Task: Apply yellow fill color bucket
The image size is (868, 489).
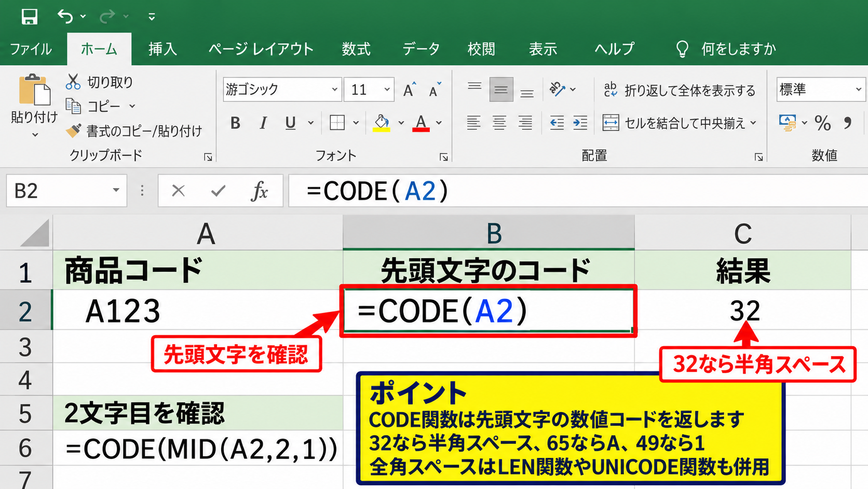Action: click(x=382, y=123)
